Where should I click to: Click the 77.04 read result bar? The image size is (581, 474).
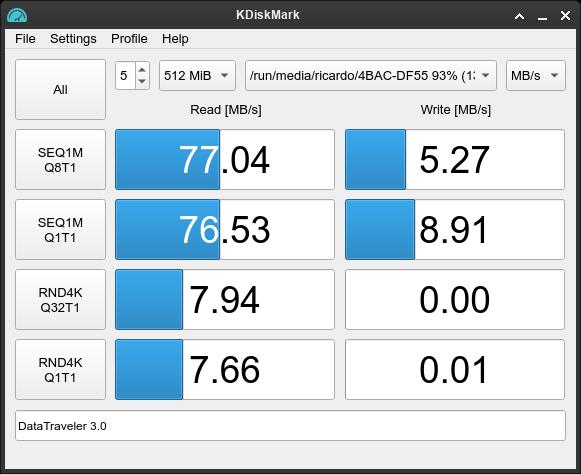click(x=225, y=160)
